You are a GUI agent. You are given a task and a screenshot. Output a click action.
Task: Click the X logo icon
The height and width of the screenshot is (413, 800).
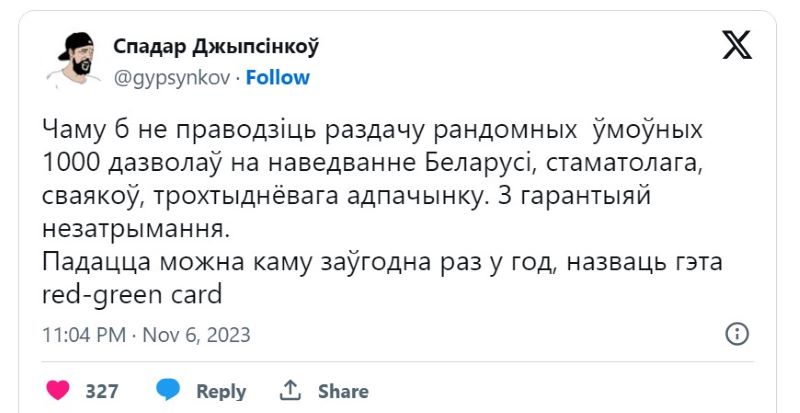[736, 44]
